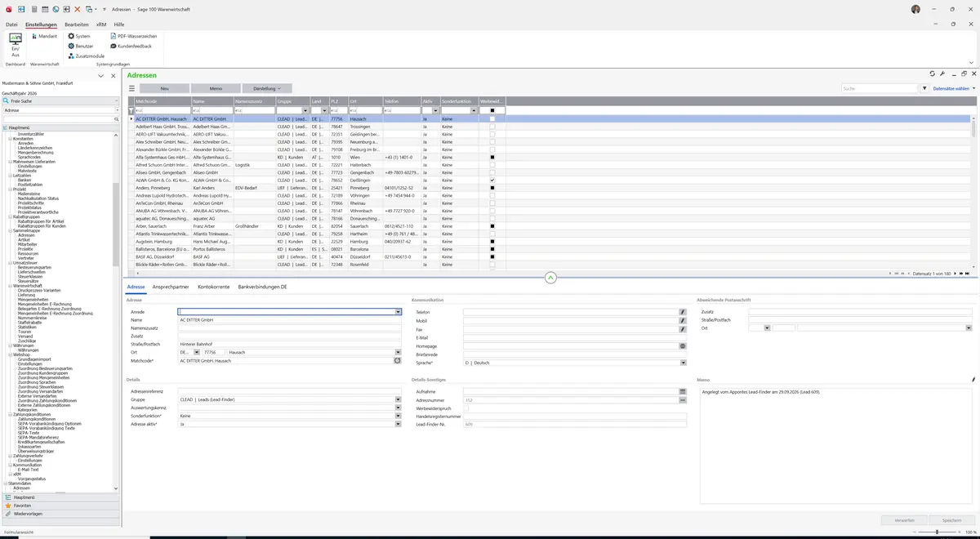This screenshot has height=539, width=980.
Task: Click the edit icon next to Telefon
Action: (683, 312)
